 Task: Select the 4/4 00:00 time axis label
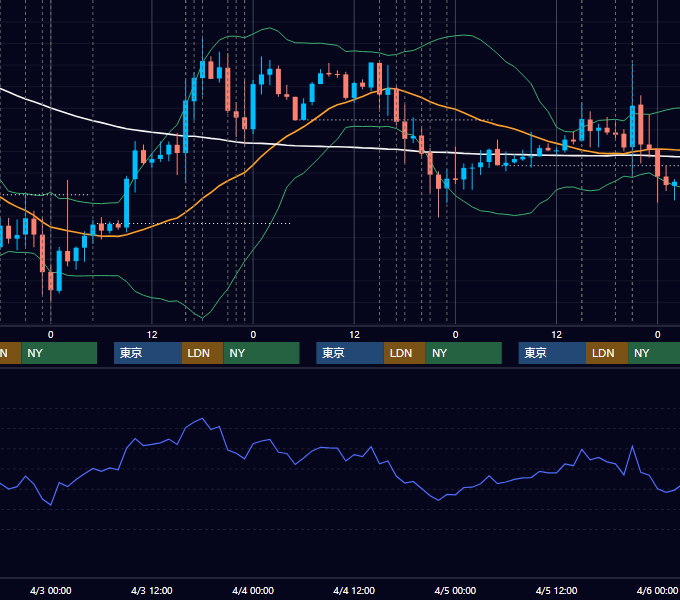[x=253, y=590]
